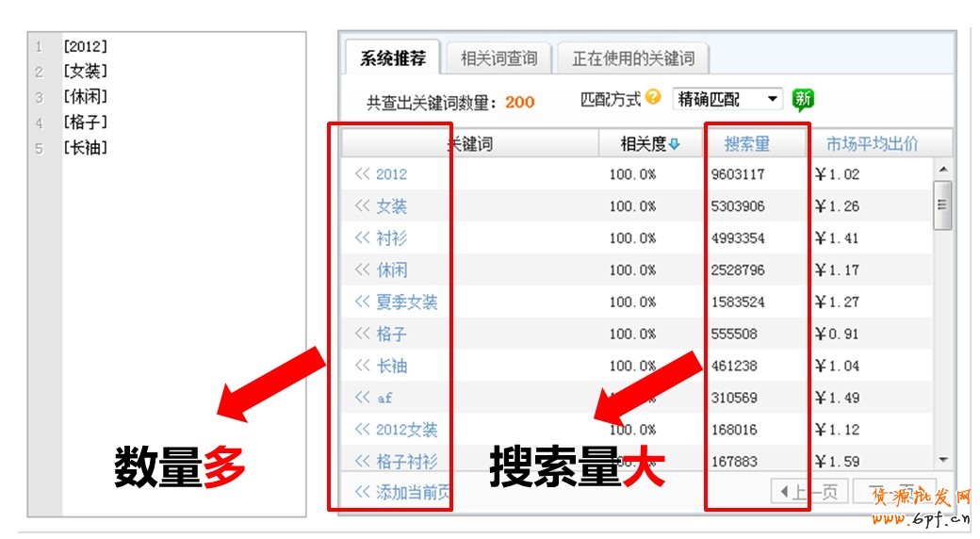
Task: Click the blue sort arrow next to 相关度
Action: tap(675, 144)
